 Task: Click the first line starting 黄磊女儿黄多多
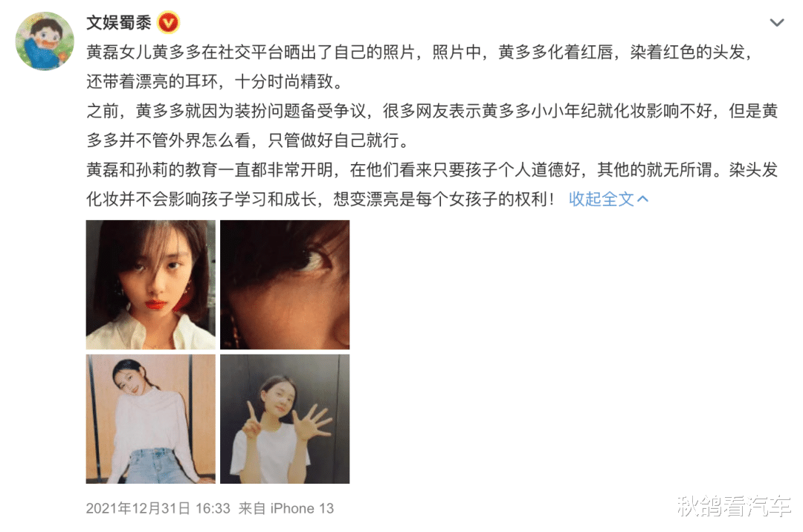[x=420, y=52]
